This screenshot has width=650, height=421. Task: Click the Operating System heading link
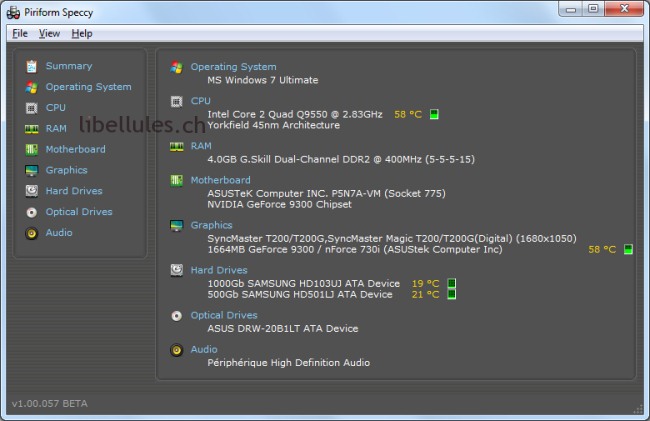(x=233, y=67)
